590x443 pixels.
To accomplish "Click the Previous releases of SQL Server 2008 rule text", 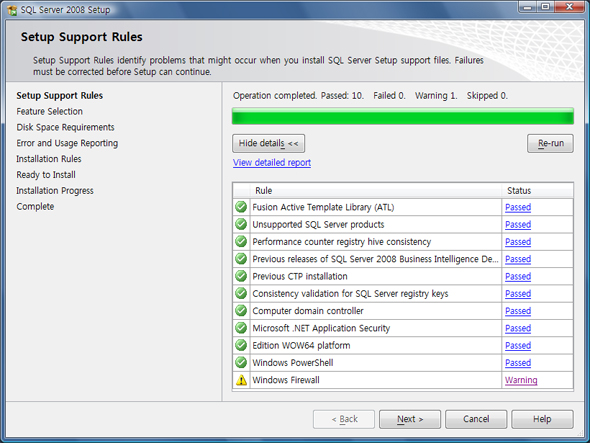I will point(376,259).
